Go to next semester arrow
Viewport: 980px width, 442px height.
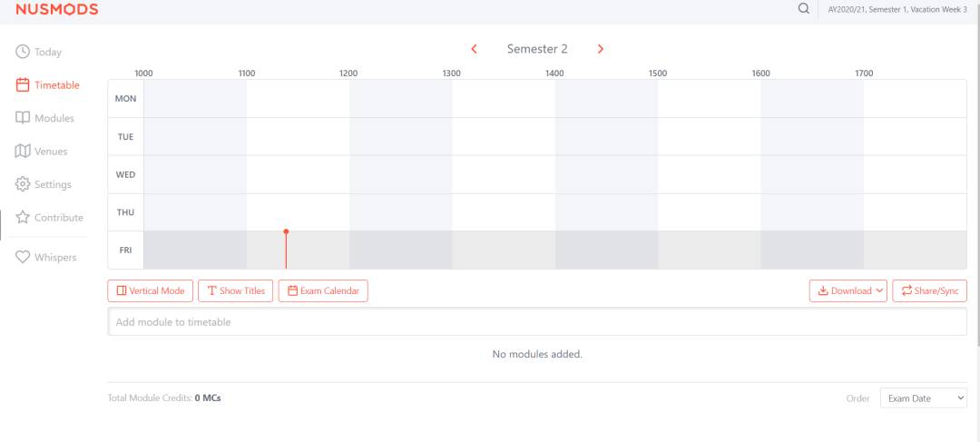tap(601, 49)
